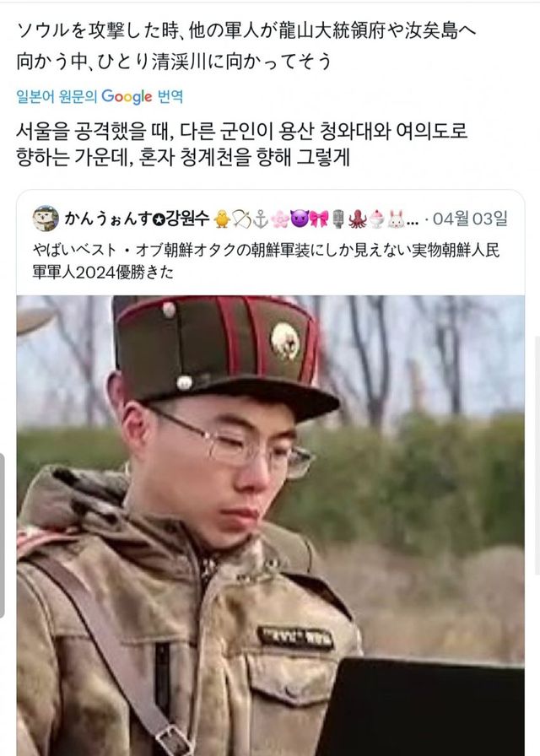Click the pink ribbon bow emoji
This screenshot has width=540, height=756.
pos(319,219)
